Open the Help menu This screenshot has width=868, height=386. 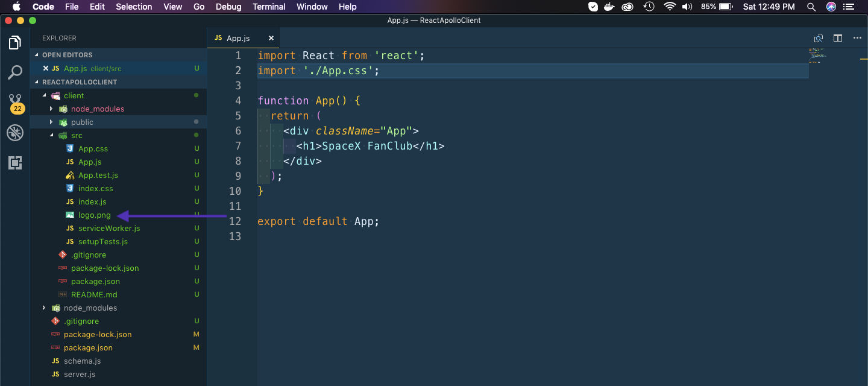348,7
